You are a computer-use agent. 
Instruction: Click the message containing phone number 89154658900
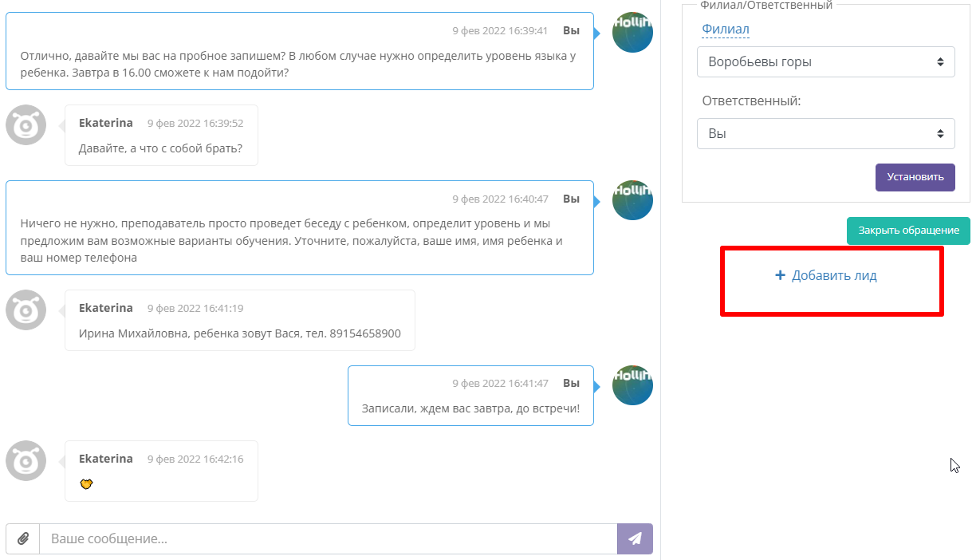coord(239,333)
